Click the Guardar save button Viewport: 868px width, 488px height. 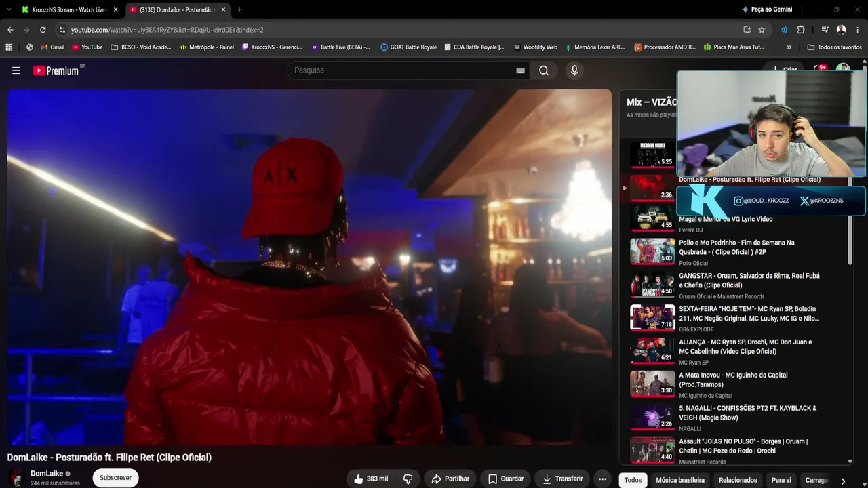506,479
